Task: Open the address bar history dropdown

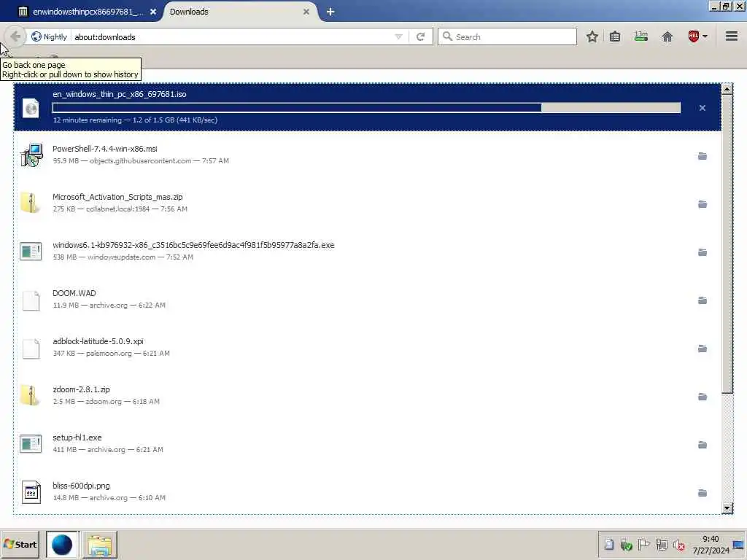Action: (399, 36)
